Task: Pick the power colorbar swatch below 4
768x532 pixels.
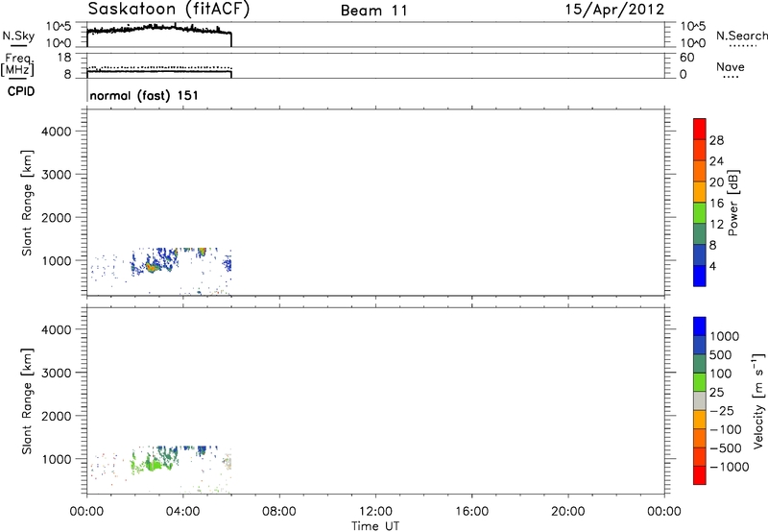Action: point(700,276)
